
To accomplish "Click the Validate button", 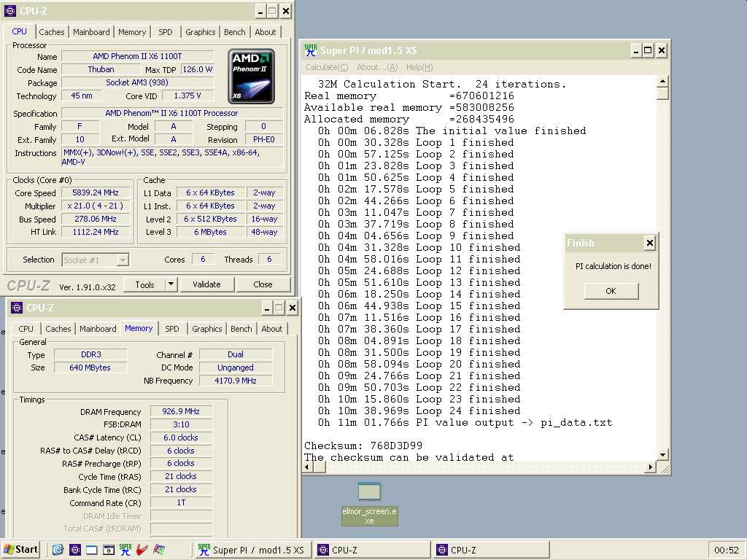I will click(206, 285).
